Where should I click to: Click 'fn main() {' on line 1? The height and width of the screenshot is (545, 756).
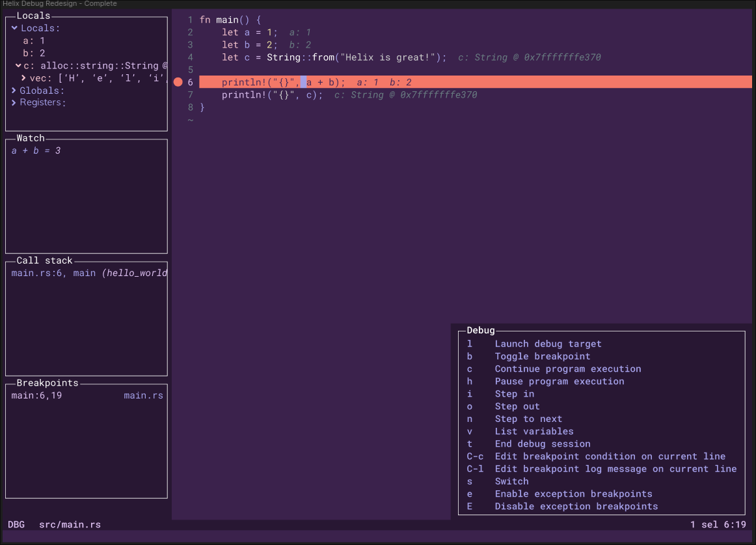pyautogui.click(x=230, y=20)
